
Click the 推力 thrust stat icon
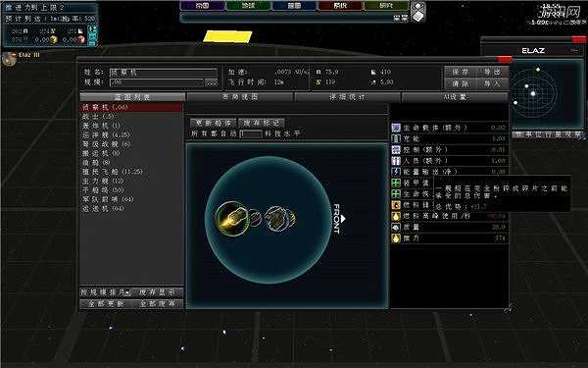(396, 238)
